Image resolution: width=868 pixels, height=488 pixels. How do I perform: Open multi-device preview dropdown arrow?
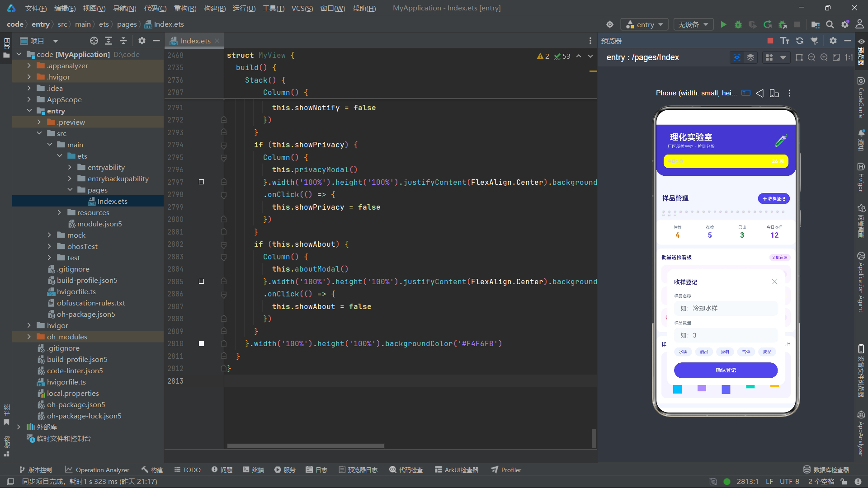click(x=783, y=57)
